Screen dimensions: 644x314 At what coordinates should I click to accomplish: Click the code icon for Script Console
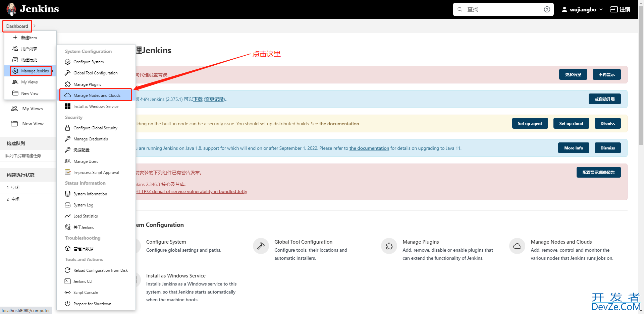click(x=67, y=293)
